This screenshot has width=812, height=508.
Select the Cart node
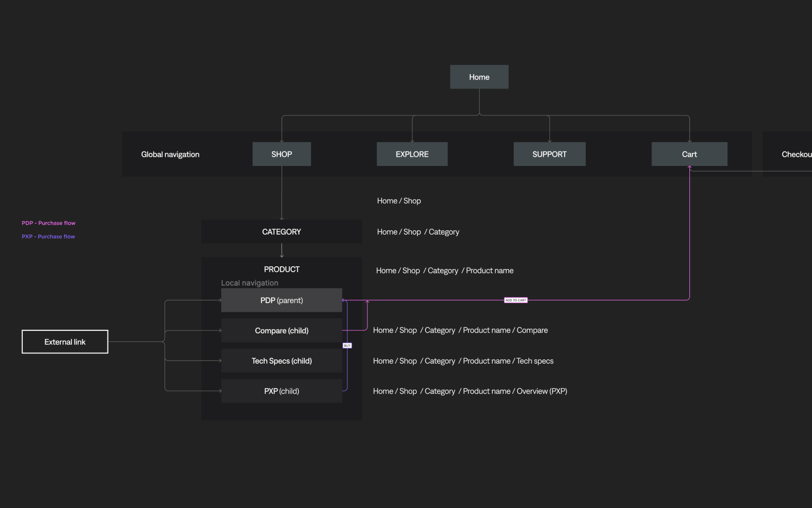689,154
